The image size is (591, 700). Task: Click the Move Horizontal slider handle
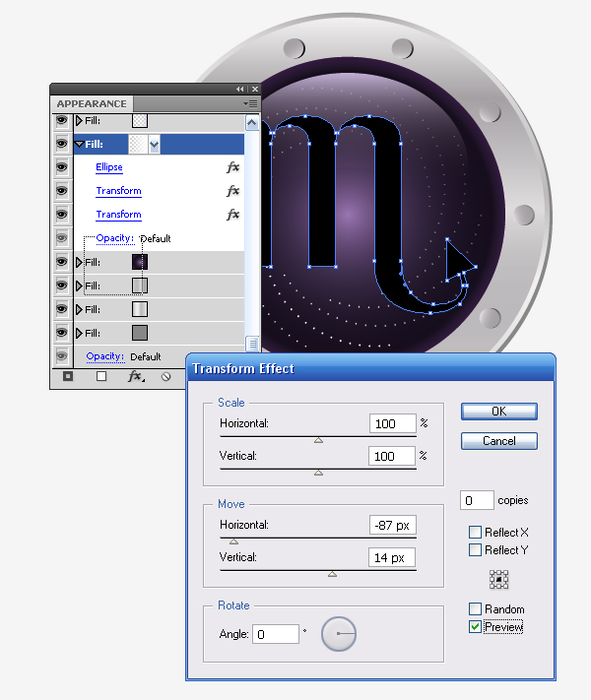tap(233, 541)
